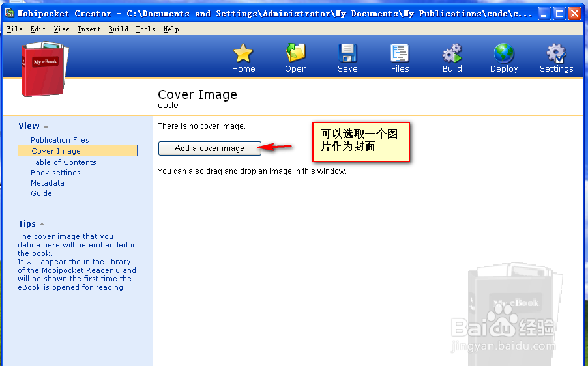Click the 'There is no cover image.' text
Image resolution: width=588 pixels, height=366 pixels.
(x=201, y=126)
